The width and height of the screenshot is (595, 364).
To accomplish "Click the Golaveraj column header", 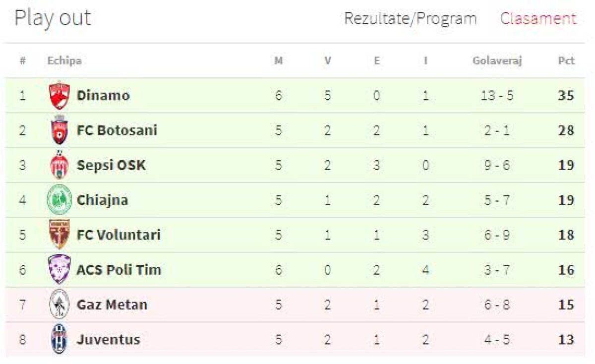I will (497, 61).
